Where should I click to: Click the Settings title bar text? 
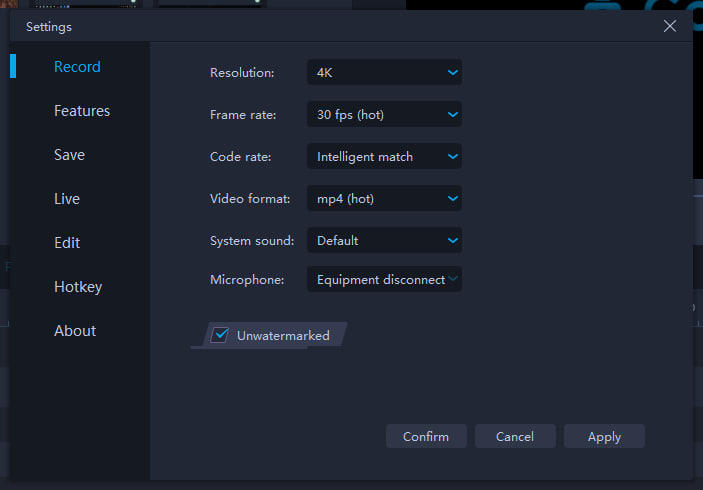(x=48, y=27)
